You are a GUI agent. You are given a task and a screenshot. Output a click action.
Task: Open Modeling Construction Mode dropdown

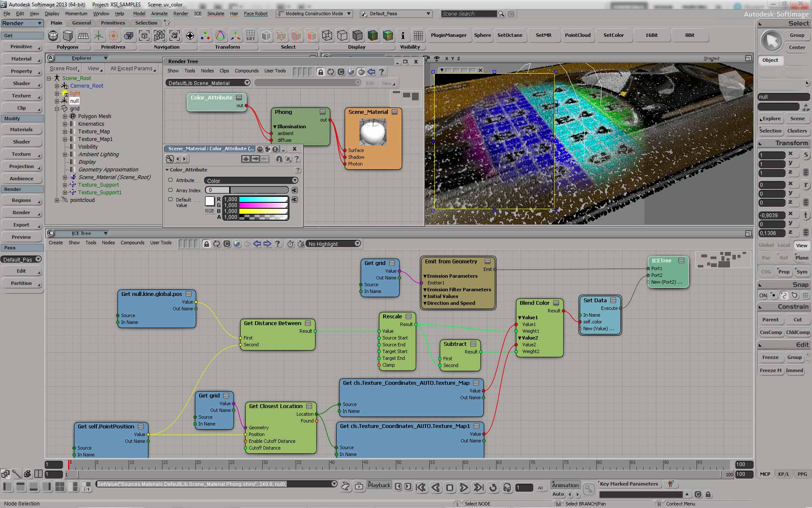click(314, 14)
